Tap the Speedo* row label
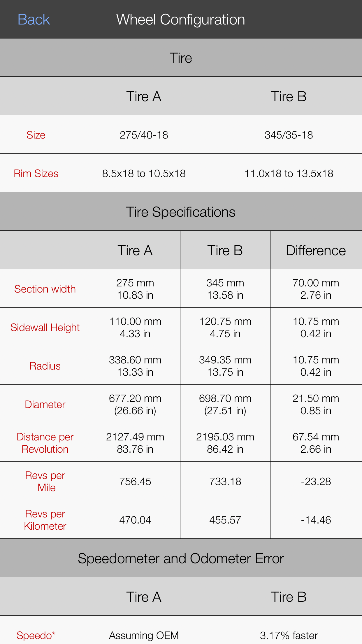Image resolution: width=362 pixels, height=644 pixels. (36, 635)
